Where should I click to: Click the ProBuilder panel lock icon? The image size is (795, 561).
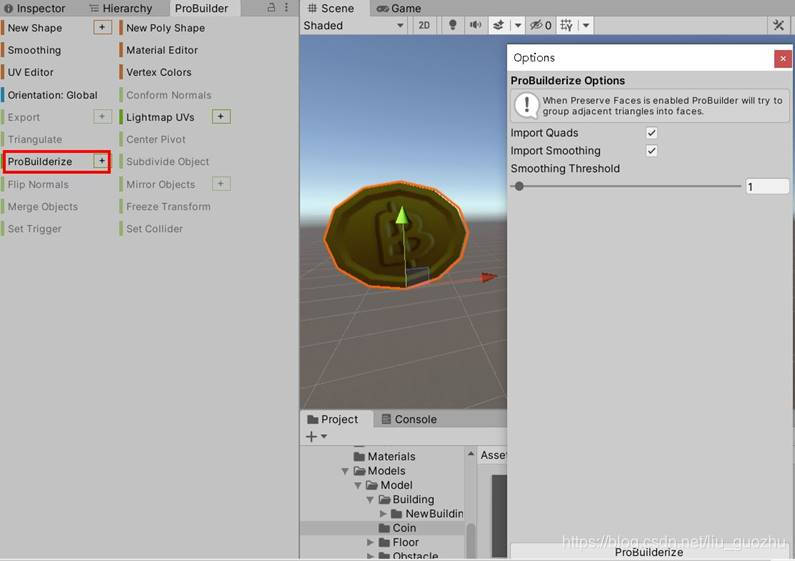coord(271,7)
